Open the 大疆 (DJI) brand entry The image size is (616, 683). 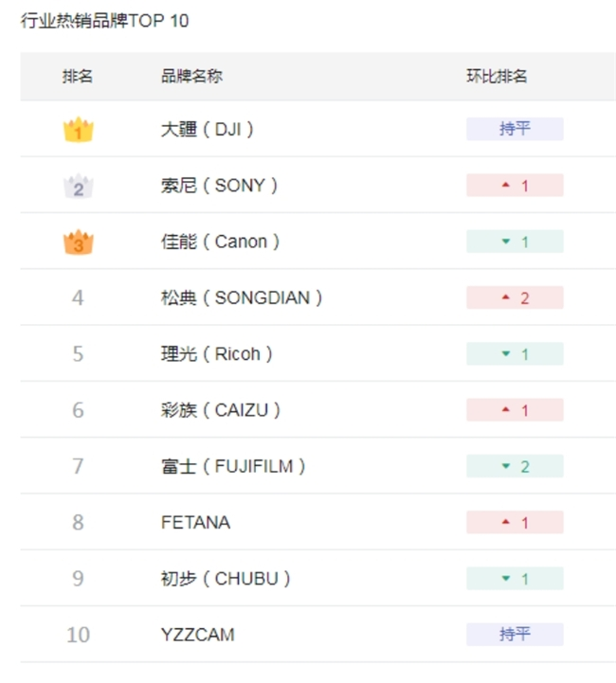[x=208, y=129]
